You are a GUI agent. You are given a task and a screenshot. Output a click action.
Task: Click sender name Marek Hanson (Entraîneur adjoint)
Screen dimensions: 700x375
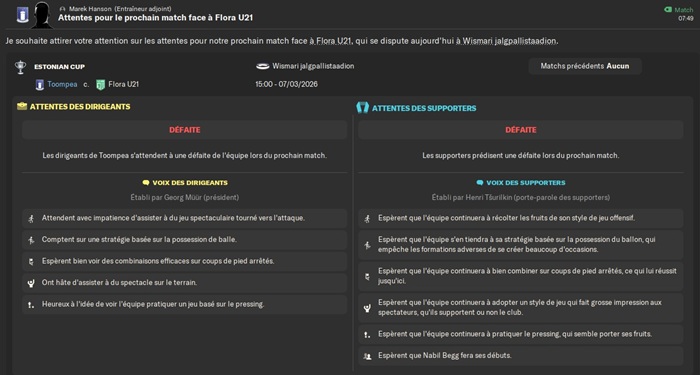pyautogui.click(x=120, y=8)
